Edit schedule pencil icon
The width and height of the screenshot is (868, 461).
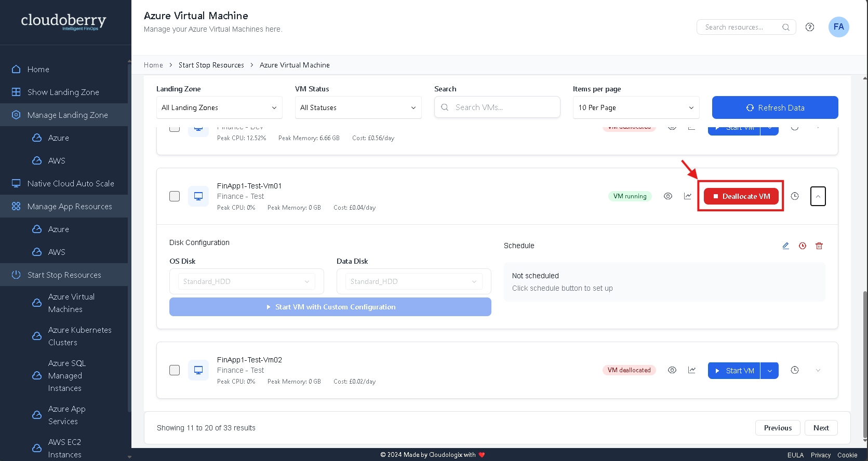786,246
